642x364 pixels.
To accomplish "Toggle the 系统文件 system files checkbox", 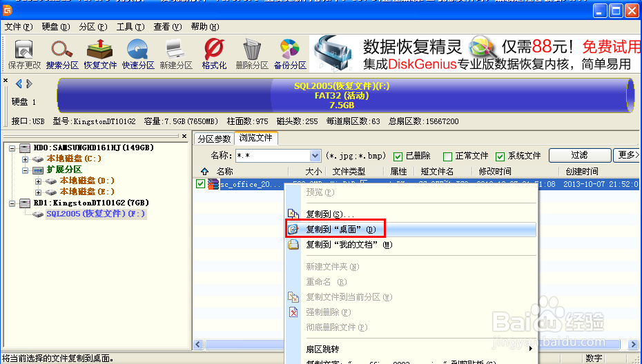I will (x=500, y=156).
